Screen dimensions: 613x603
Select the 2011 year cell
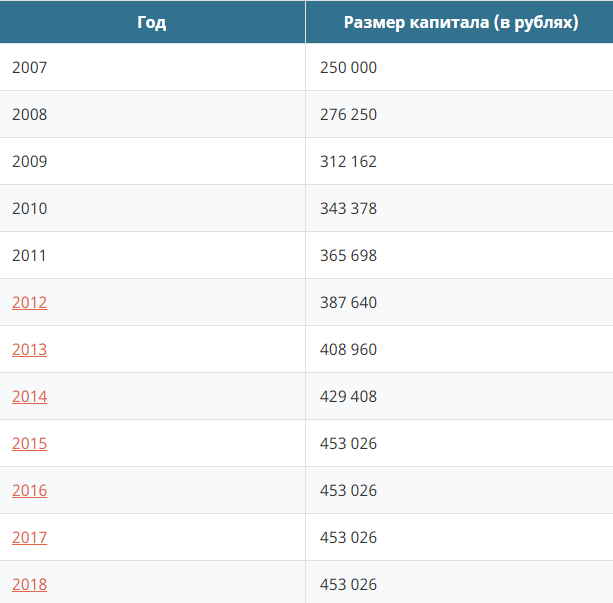[x=152, y=255]
